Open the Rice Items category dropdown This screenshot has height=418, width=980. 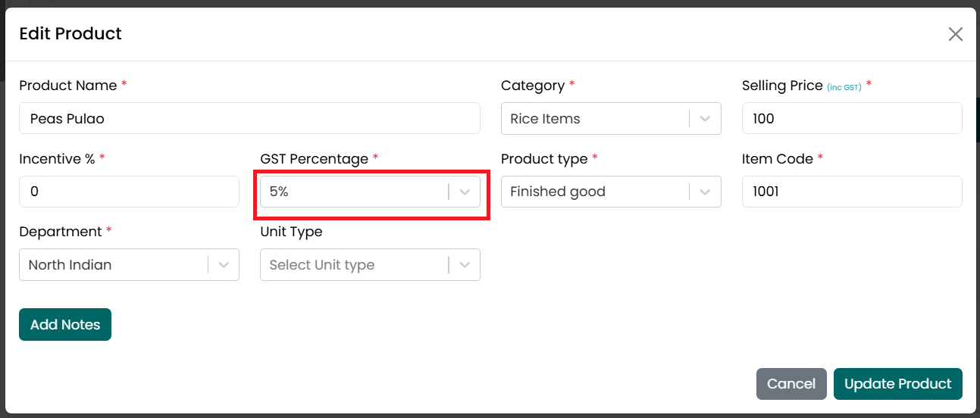tap(611, 119)
